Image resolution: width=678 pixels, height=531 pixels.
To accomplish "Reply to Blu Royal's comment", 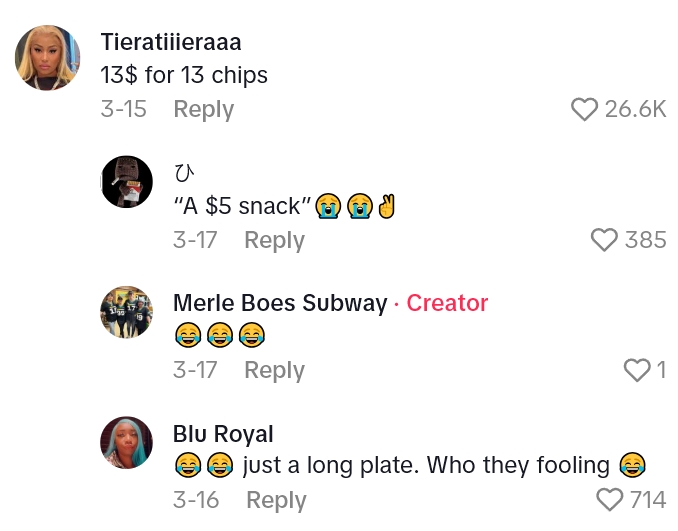I will (x=276, y=500).
